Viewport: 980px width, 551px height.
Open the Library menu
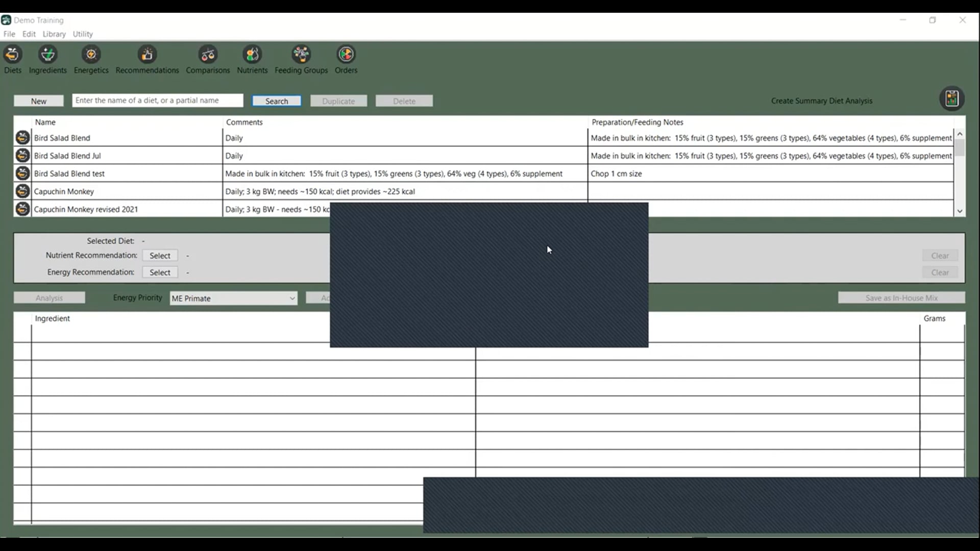(54, 34)
